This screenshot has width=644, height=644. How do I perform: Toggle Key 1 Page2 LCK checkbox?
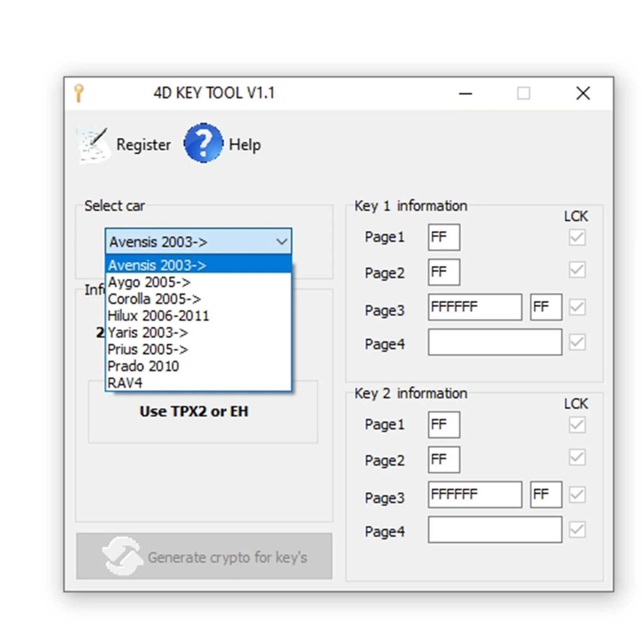point(577,270)
